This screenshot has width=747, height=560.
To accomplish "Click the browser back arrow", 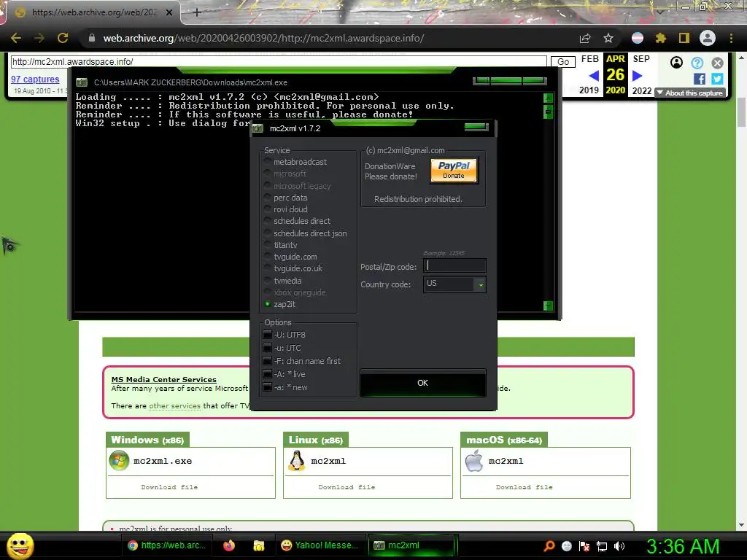I will (16, 38).
